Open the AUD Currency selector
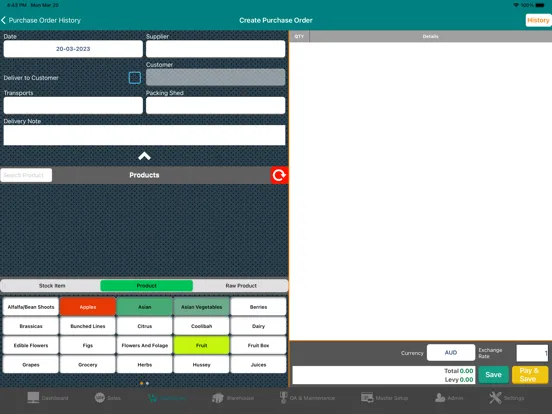The image size is (552, 414). [451, 352]
